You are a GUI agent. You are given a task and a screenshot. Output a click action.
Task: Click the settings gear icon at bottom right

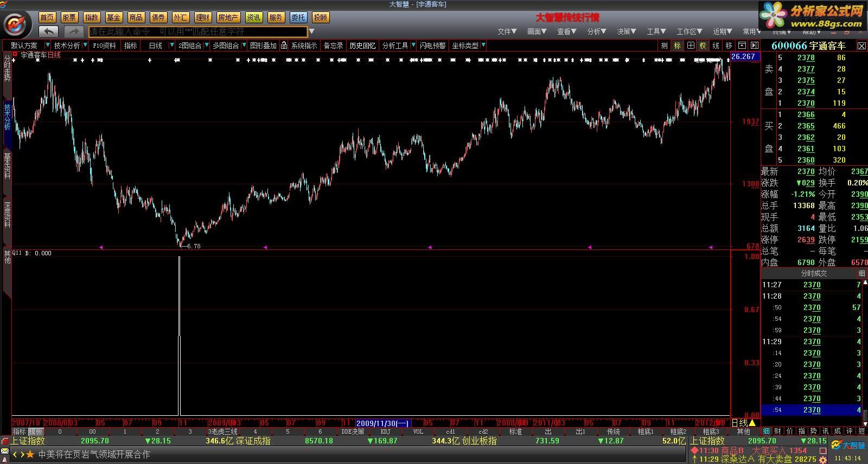tap(823, 460)
